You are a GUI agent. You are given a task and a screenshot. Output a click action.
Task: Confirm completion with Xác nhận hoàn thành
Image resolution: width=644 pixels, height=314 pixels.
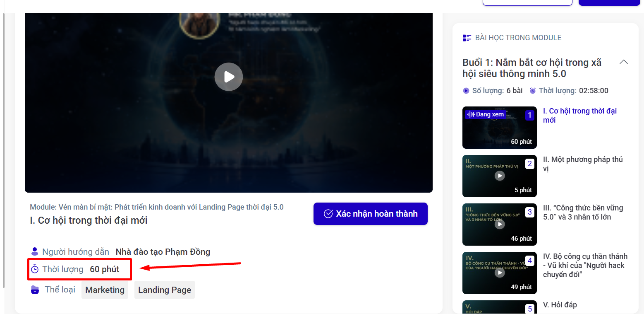tap(371, 214)
